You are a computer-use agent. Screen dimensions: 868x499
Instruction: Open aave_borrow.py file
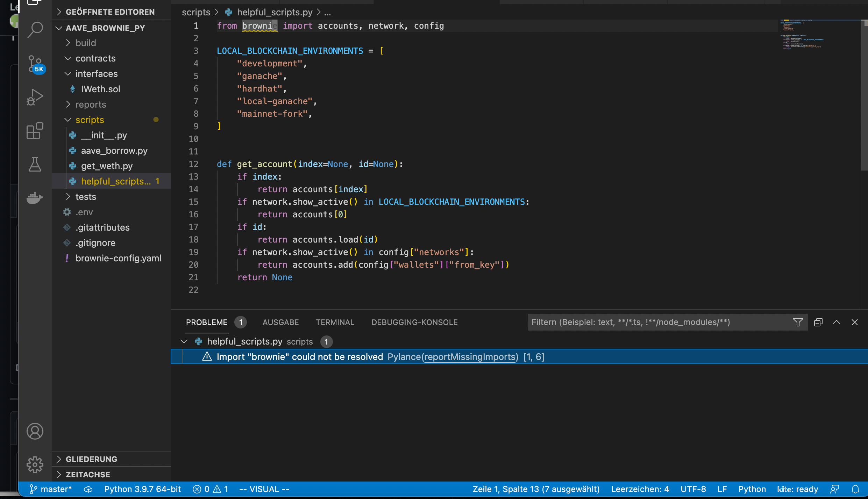click(111, 151)
